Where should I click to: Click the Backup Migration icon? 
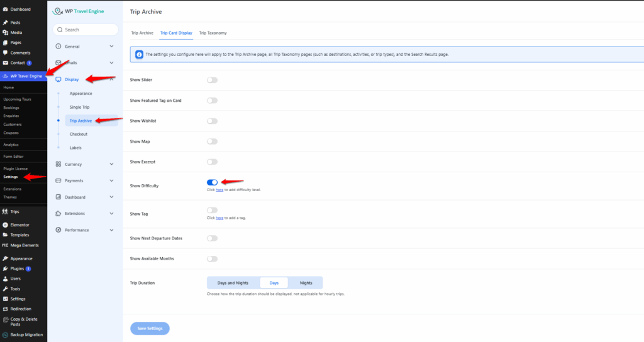coord(5,335)
